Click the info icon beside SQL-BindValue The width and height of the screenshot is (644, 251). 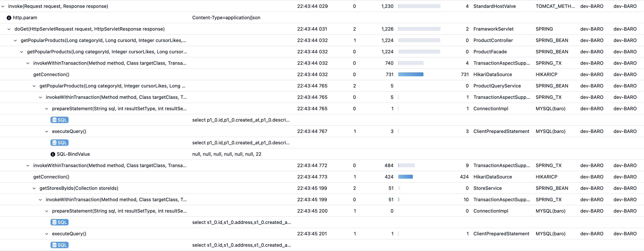53,154
